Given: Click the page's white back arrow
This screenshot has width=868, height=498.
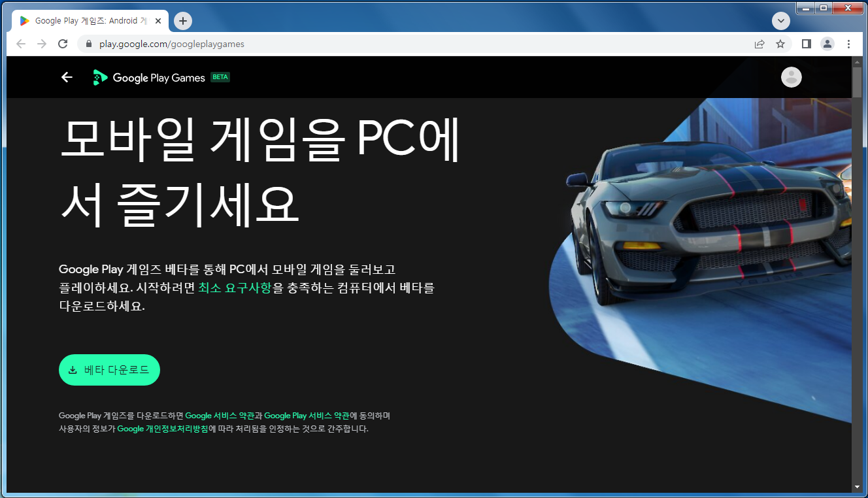Looking at the screenshot, I should pyautogui.click(x=67, y=77).
